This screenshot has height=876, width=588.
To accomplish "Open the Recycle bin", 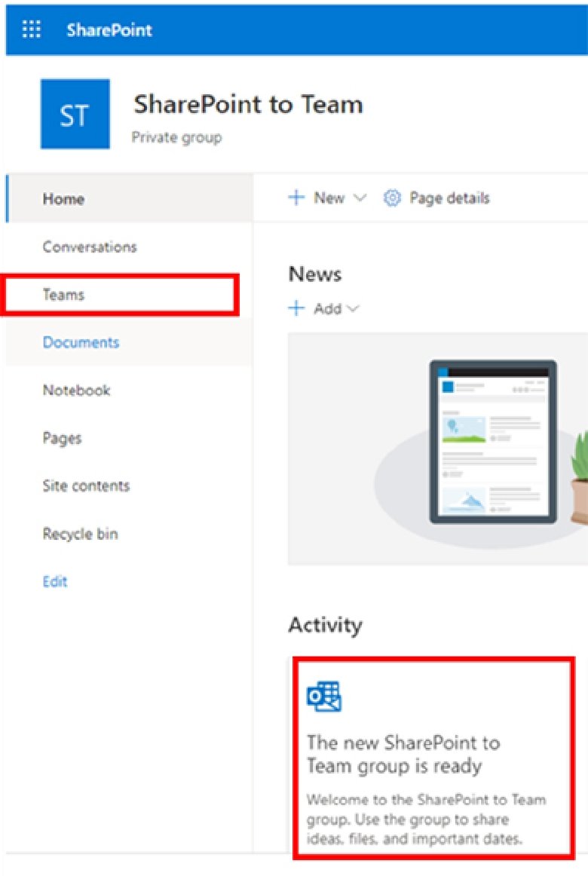I will point(80,534).
